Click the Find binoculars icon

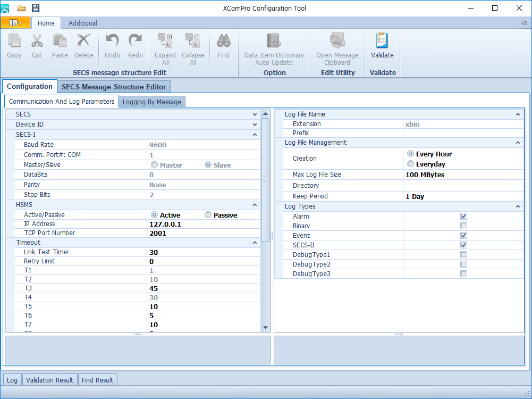(224, 41)
